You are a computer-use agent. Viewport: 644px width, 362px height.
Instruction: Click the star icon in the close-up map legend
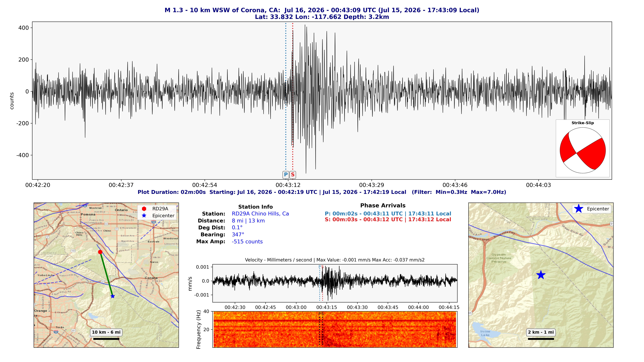point(579,209)
